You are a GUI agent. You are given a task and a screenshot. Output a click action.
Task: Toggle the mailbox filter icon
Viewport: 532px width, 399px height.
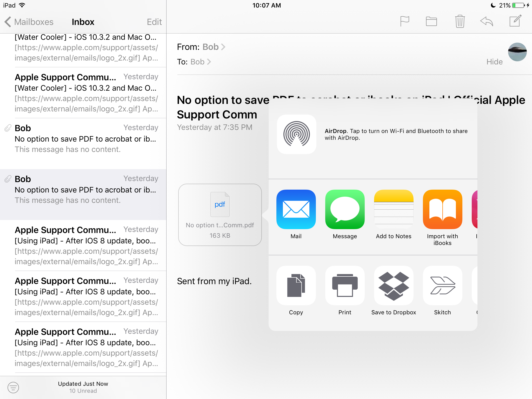[x=13, y=387]
